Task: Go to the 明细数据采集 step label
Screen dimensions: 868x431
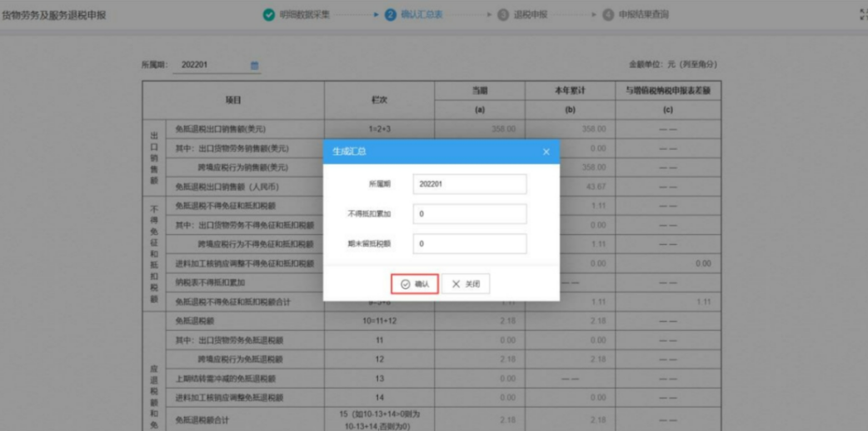Action: point(304,15)
